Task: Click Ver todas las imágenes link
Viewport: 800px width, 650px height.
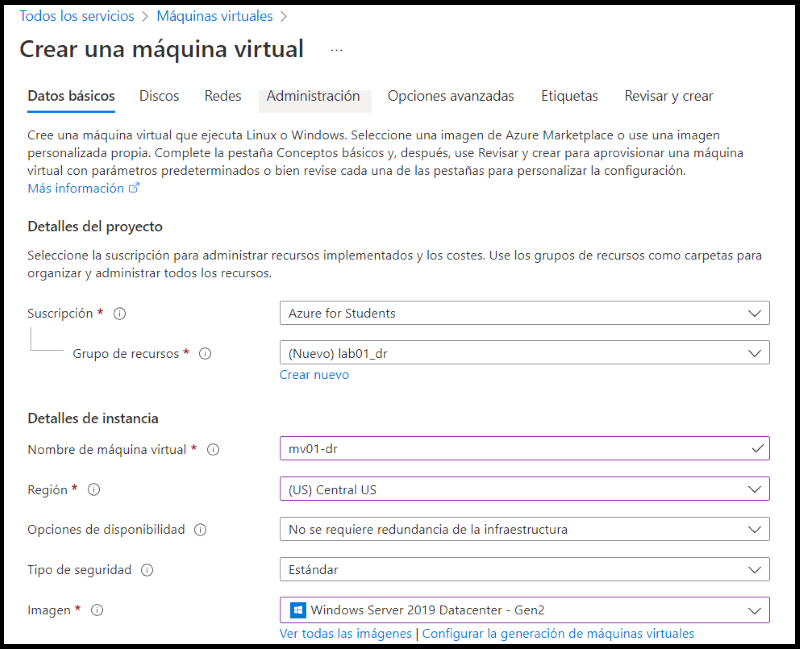Action: click(x=345, y=634)
